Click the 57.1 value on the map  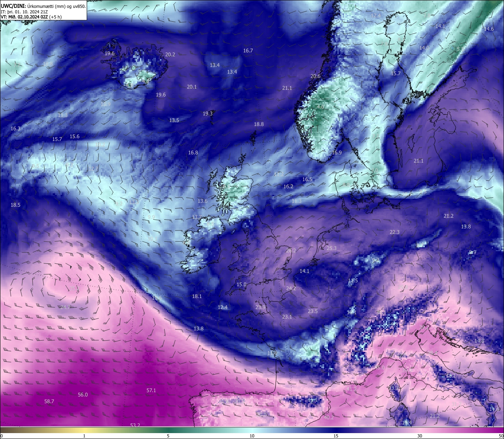click(x=151, y=390)
